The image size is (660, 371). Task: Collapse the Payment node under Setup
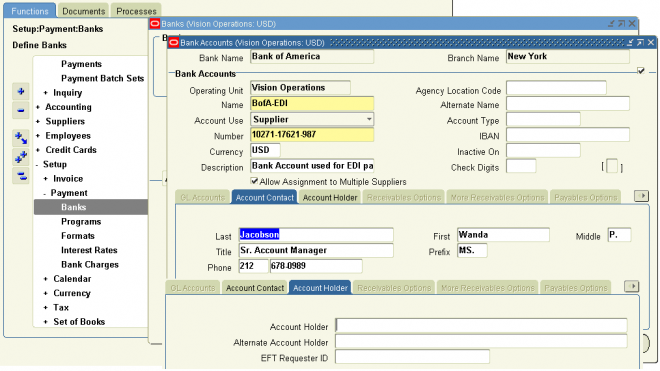click(x=45, y=193)
